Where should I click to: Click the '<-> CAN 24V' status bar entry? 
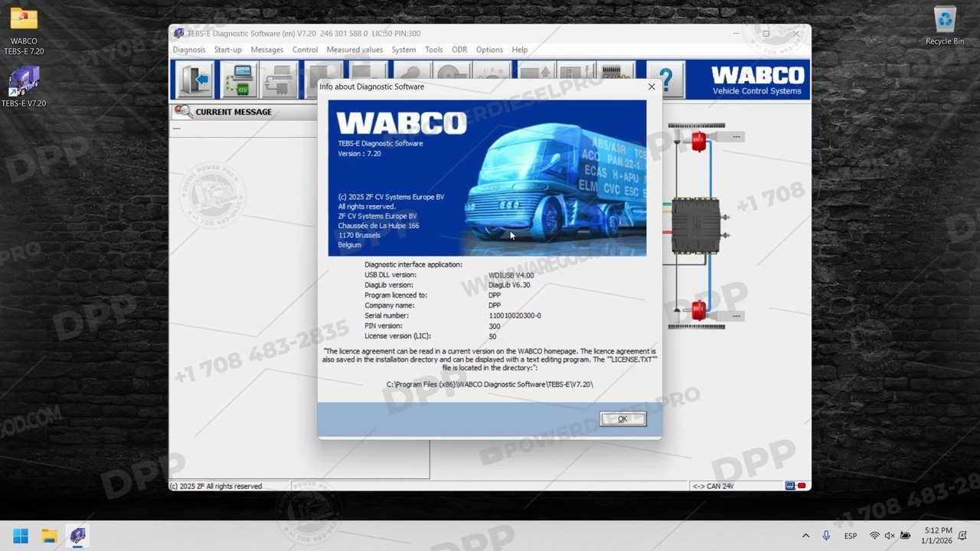click(712, 486)
